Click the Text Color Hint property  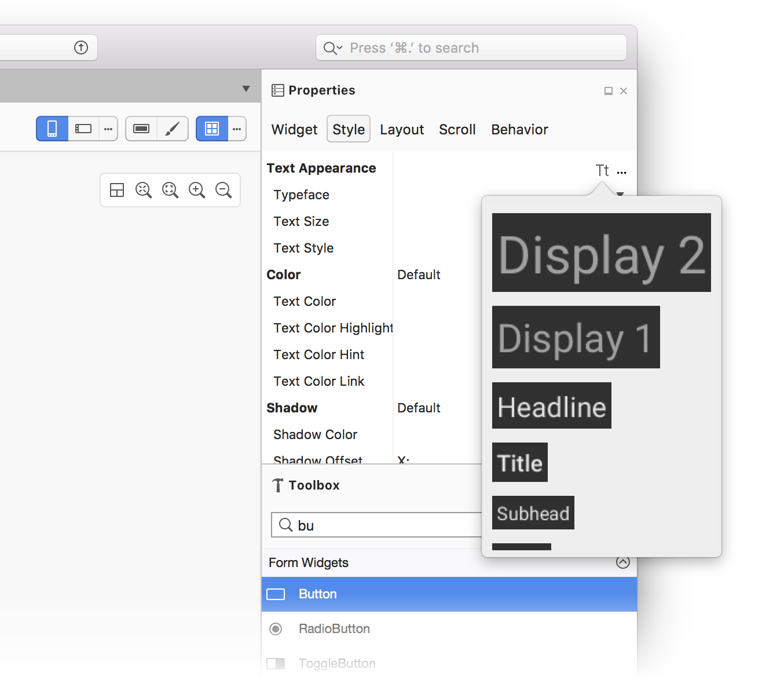point(319,354)
